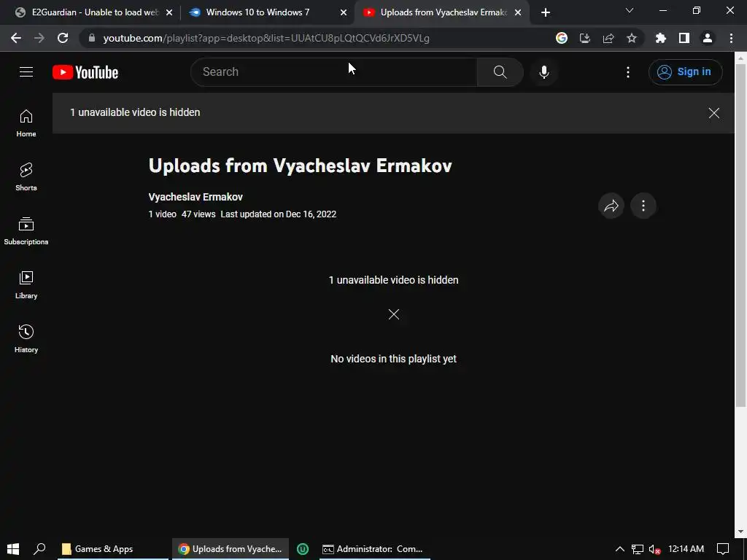The width and height of the screenshot is (747, 560).
Task: Open Subscriptions in sidebar
Action: tap(26, 231)
